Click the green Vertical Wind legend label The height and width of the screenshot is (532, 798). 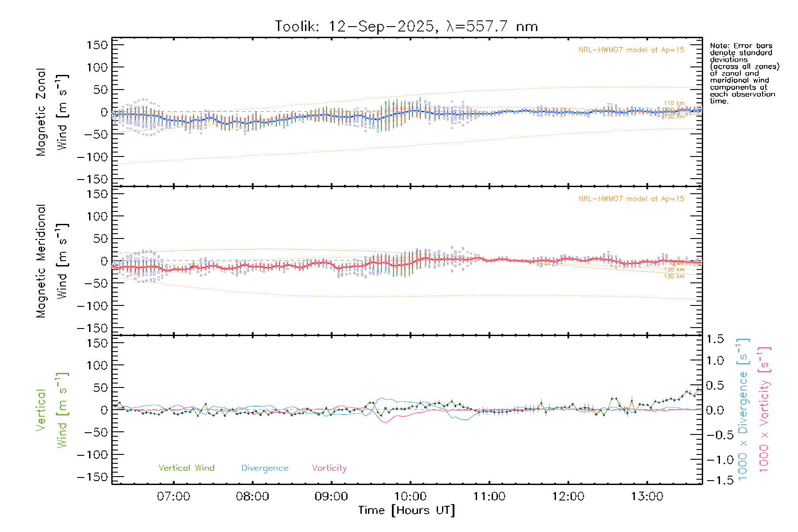click(186, 468)
